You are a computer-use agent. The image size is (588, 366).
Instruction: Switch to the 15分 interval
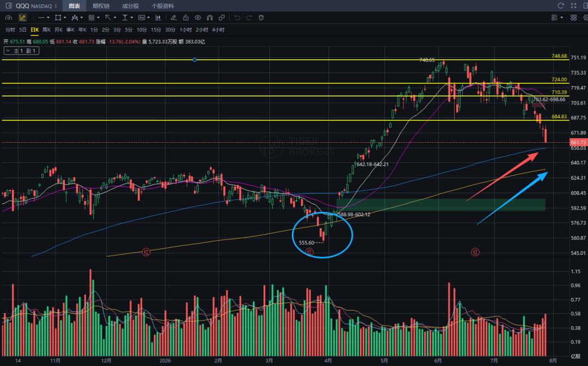pyautogui.click(x=156, y=29)
